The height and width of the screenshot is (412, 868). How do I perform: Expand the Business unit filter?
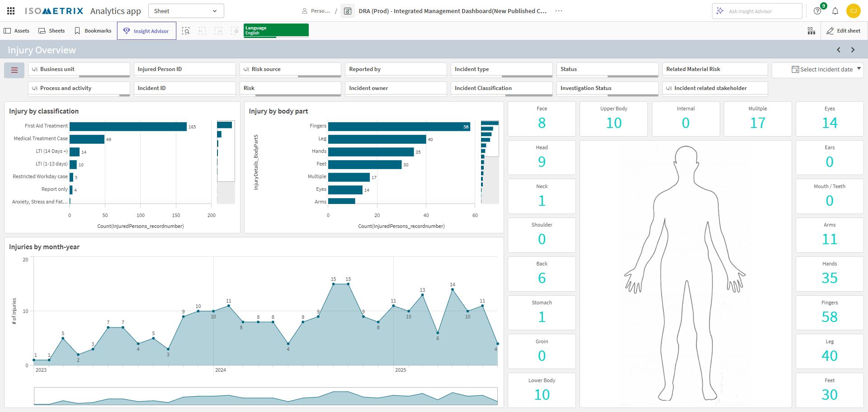click(x=79, y=69)
